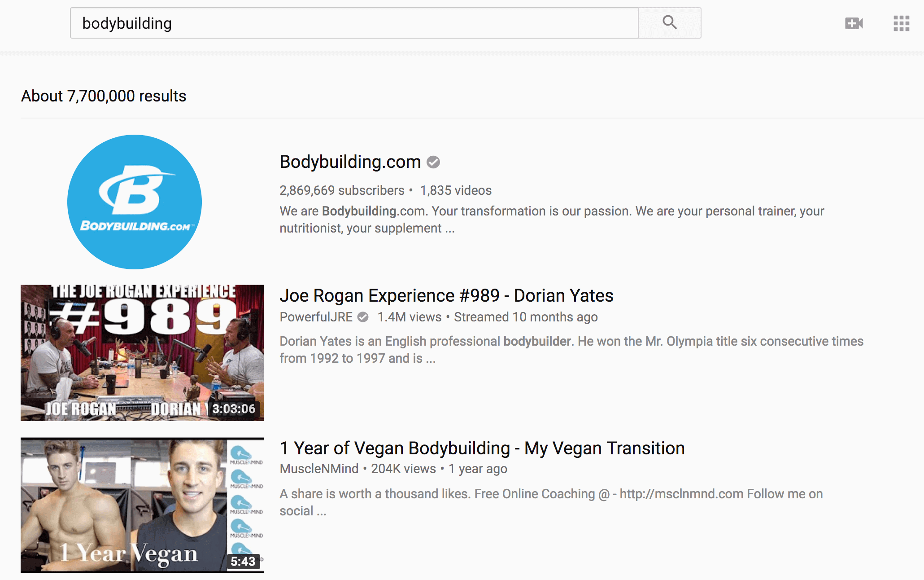Click the vegan video description text

click(x=551, y=502)
